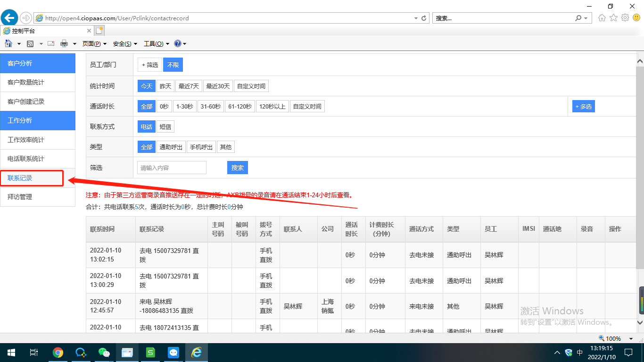Choose the 1-30秒 call duration filter
Image resolution: width=644 pixels, height=362 pixels.
pyautogui.click(x=185, y=107)
